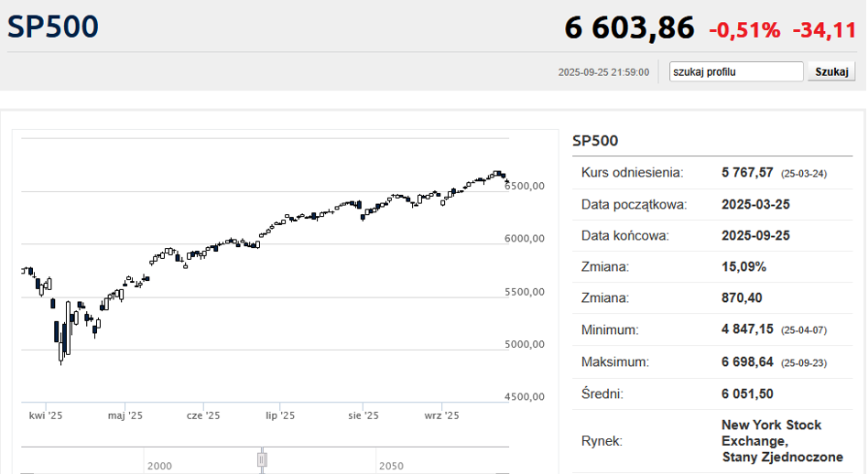The image size is (868, 474).
Task: Click the cze '25 axis label
Action: point(203,415)
